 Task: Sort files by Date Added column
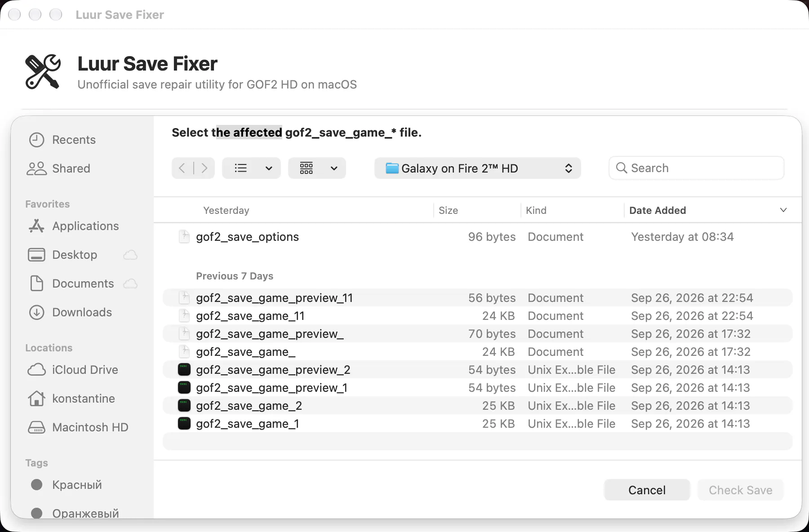pyautogui.click(x=658, y=210)
